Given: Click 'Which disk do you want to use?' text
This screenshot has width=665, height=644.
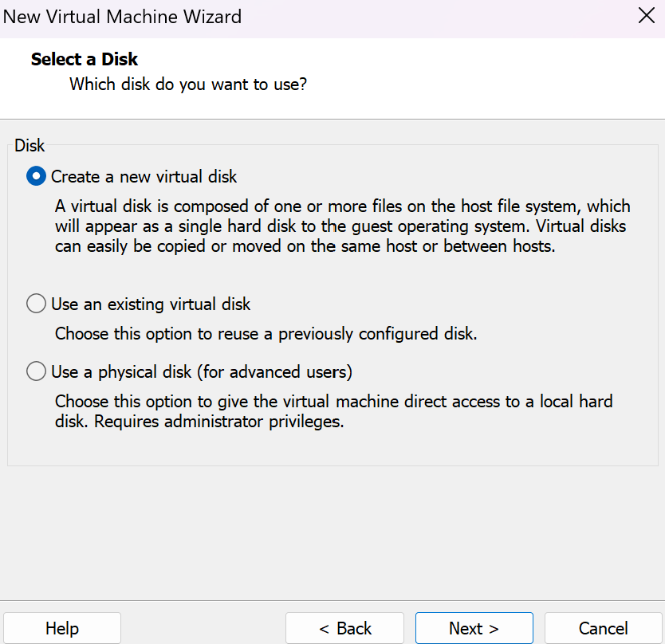Looking at the screenshot, I should pos(188,84).
